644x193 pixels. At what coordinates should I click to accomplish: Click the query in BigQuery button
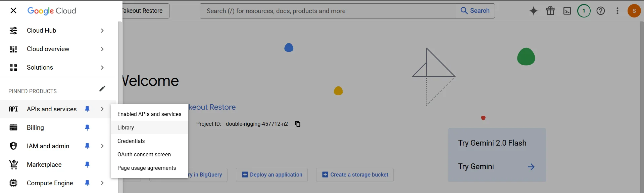(208, 175)
